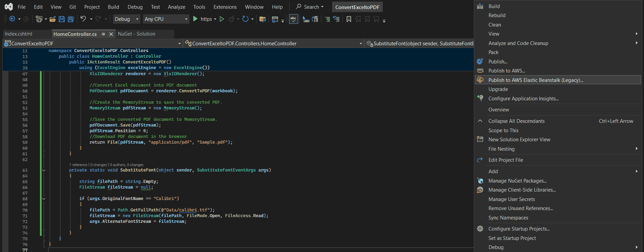644x252 pixels.
Task: Open the SubstituteFont member navigation dropdown
Action: point(420,43)
